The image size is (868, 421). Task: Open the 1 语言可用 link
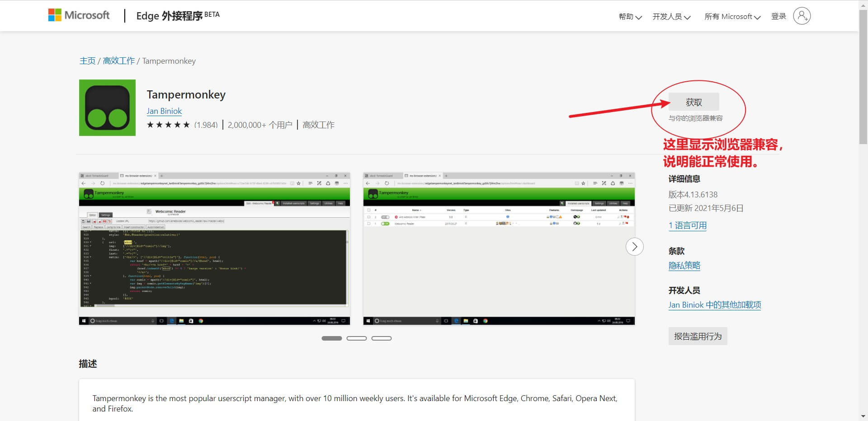[687, 226]
